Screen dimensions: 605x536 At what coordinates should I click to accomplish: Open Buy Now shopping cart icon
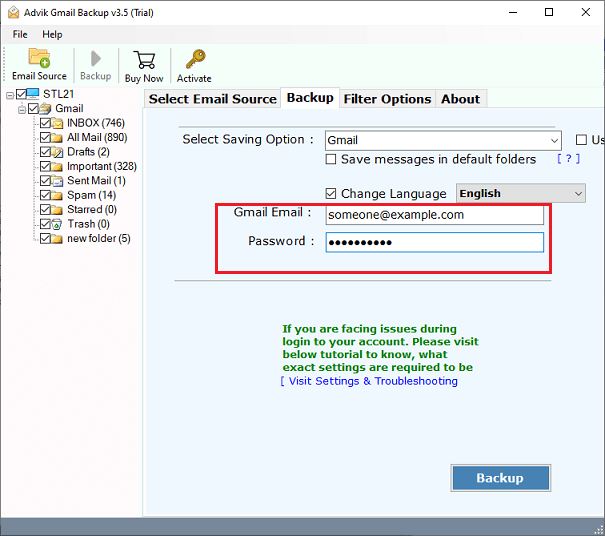pyautogui.click(x=144, y=60)
